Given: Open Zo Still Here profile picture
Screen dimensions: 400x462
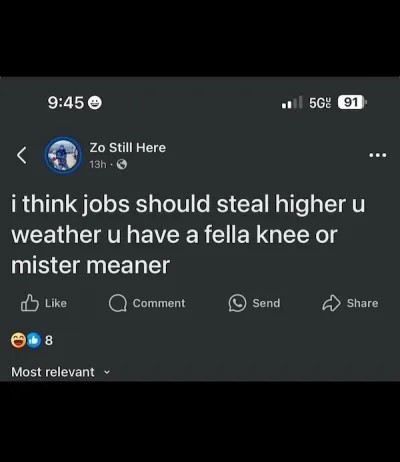Looking at the screenshot, I should point(63,155).
